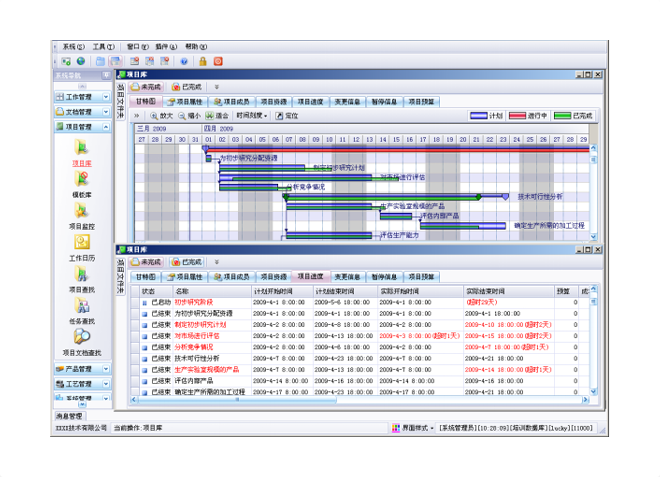Open the 工具 menu
Image resolution: width=660 pixels, height=477 pixels.
[103, 46]
